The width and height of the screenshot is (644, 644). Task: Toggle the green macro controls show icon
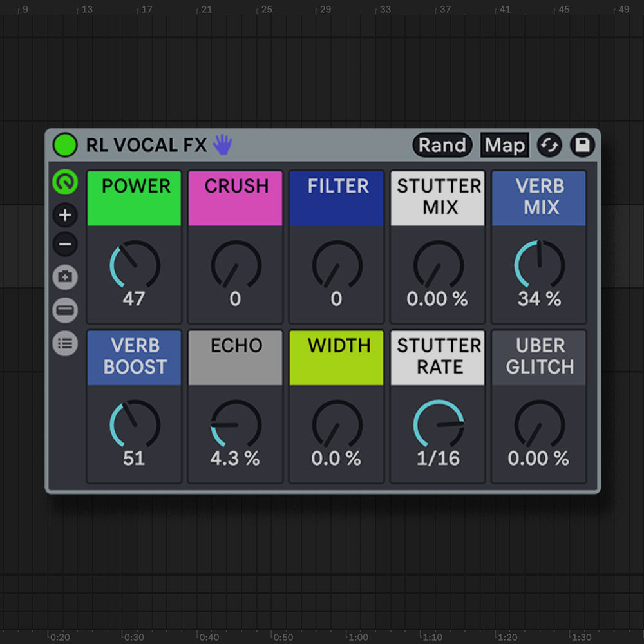pyautogui.click(x=65, y=182)
